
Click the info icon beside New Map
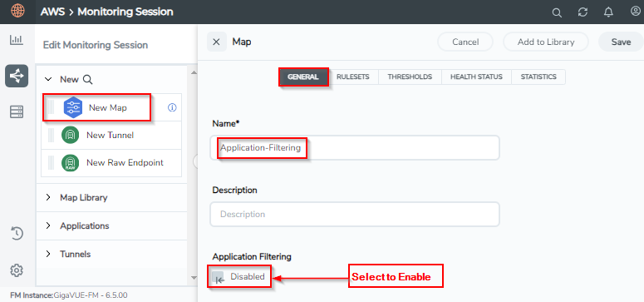coord(172,107)
